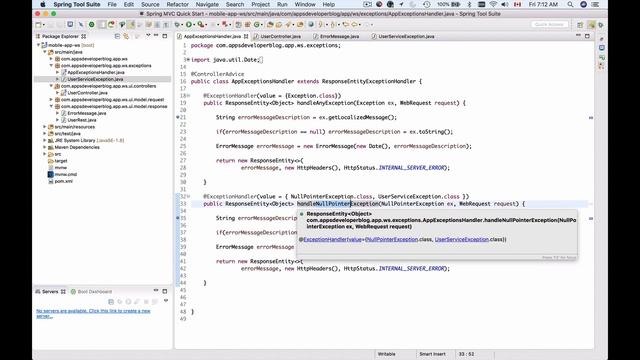Collapse the app.ws.exceptions package
The width and height of the screenshot is (640, 360).
pos(51,66)
